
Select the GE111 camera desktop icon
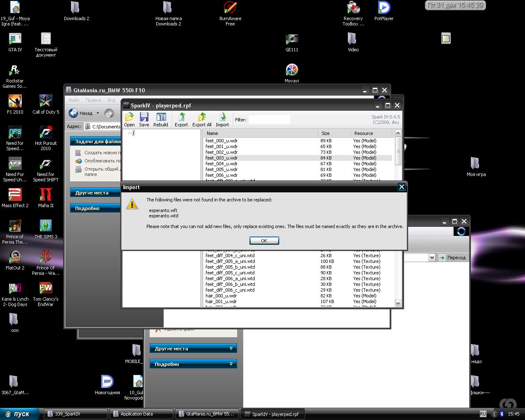click(x=292, y=42)
